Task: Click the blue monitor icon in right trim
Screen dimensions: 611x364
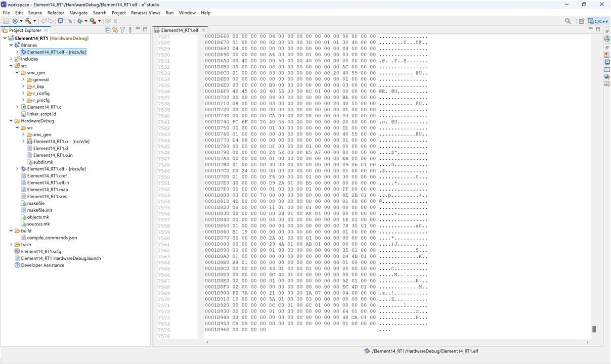Action: click(x=607, y=62)
